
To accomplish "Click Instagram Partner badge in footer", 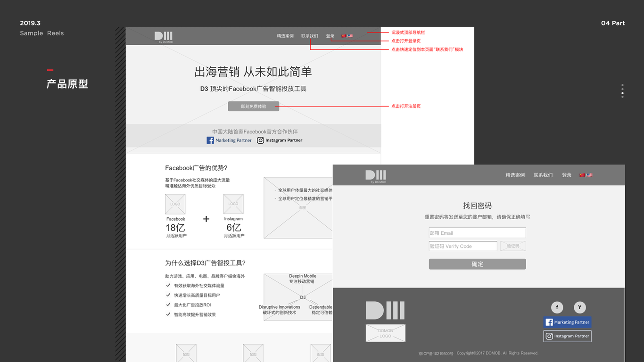I will click(x=567, y=336).
